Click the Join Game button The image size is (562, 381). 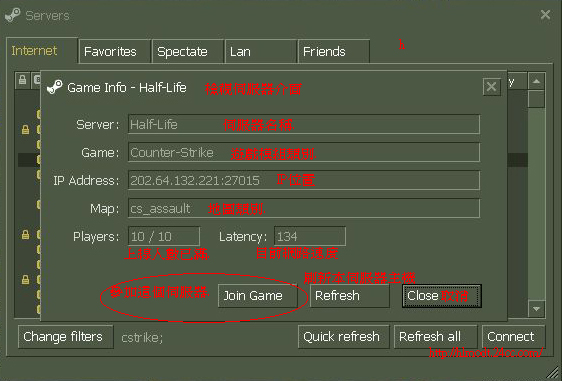click(257, 296)
